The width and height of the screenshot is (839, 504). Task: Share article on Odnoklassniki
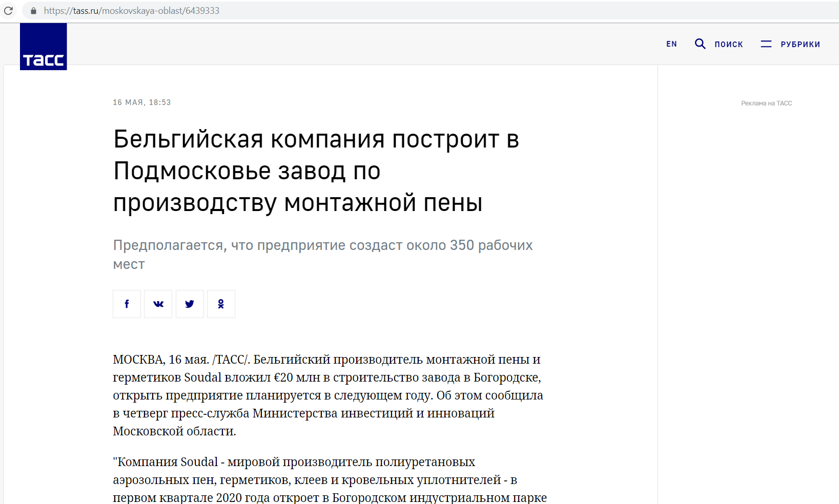pyautogui.click(x=221, y=304)
